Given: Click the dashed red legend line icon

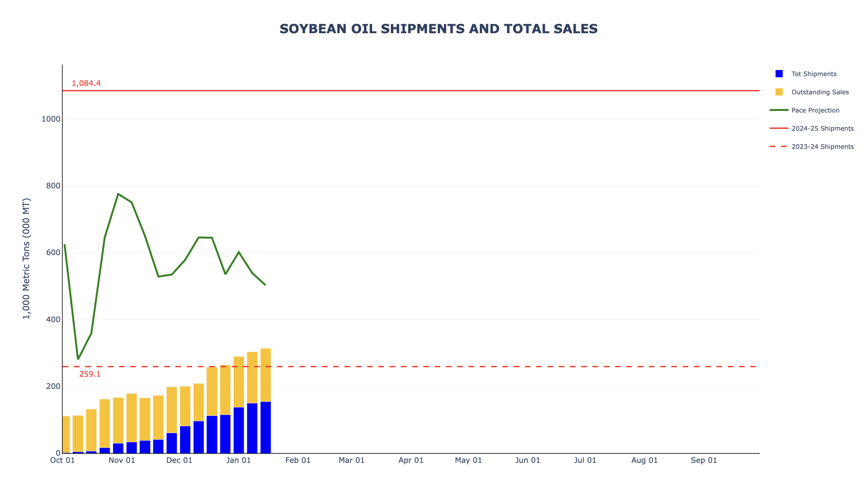Looking at the screenshot, I should (778, 147).
